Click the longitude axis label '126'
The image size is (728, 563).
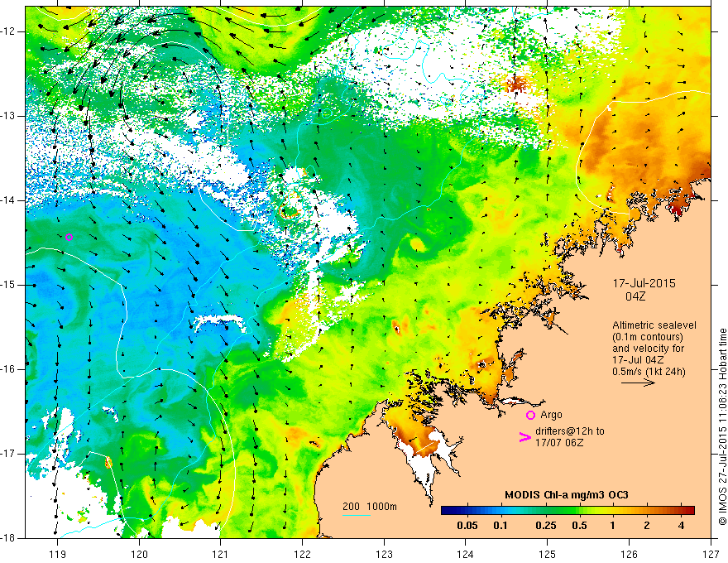coord(629,554)
